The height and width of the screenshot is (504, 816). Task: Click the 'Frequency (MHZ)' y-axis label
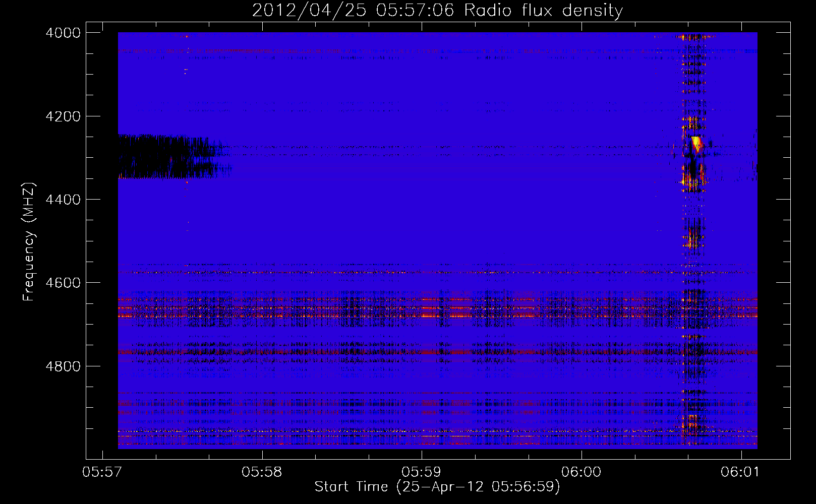tap(29, 242)
